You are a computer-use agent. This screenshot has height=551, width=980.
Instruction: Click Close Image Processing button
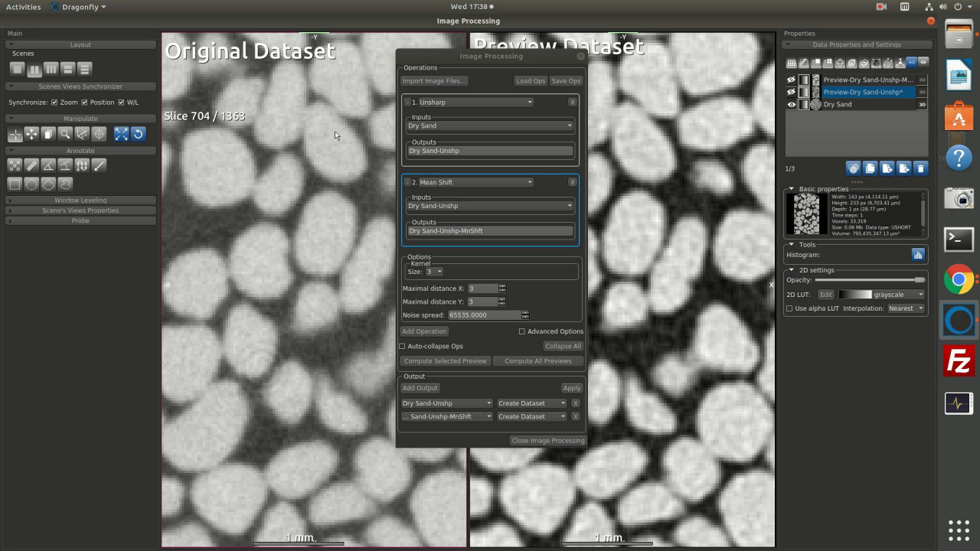coord(547,441)
